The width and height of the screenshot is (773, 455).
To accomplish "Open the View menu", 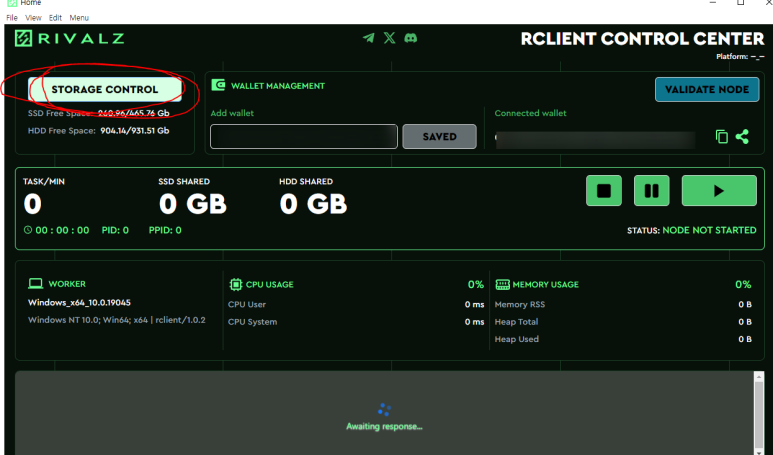I will point(33,18).
